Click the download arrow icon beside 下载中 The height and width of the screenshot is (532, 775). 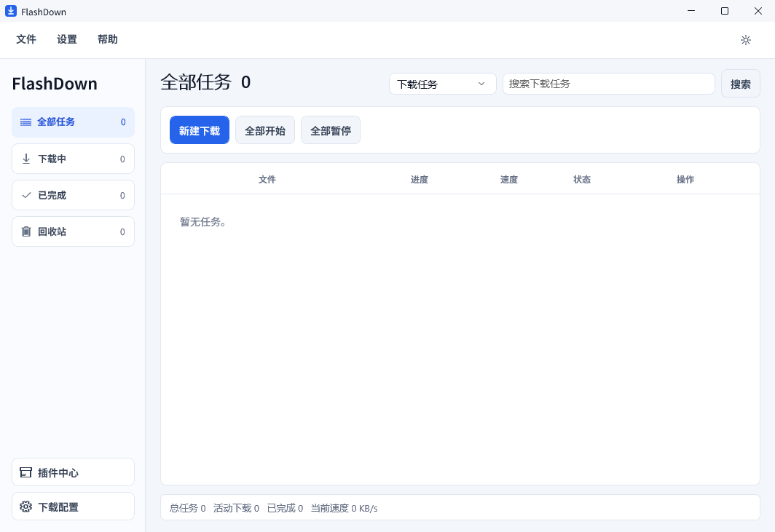click(26, 159)
